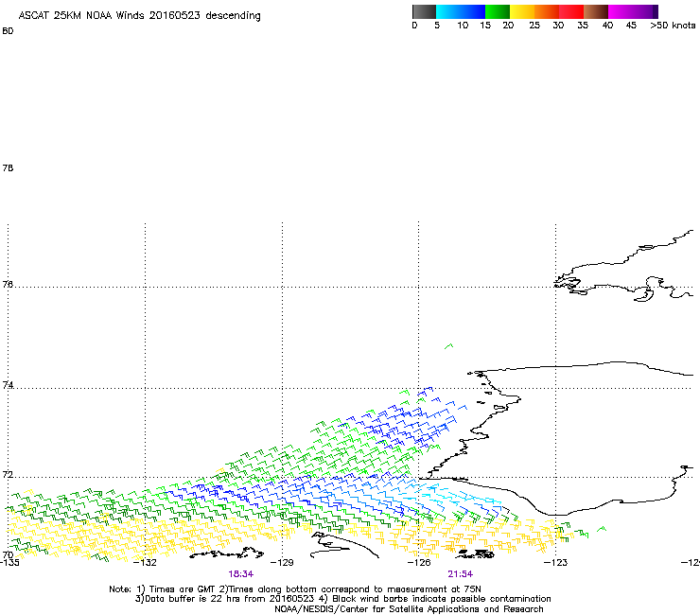Click the -123 longitude axis label
Image resolution: width=700 pixels, height=615 pixels.
pos(556,563)
